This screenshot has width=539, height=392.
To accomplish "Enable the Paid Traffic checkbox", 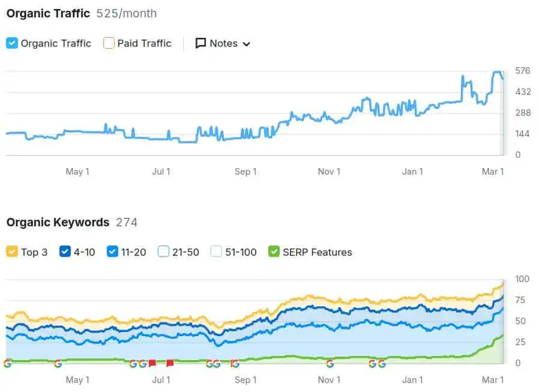I will click(x=109, y=43).
